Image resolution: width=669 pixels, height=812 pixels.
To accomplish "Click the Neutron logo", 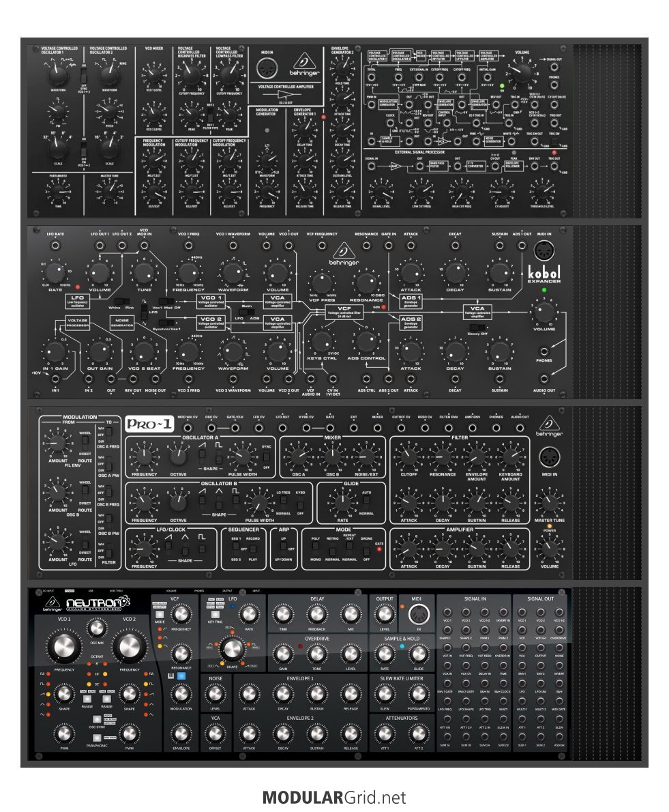I will click(x=98, y=603).
